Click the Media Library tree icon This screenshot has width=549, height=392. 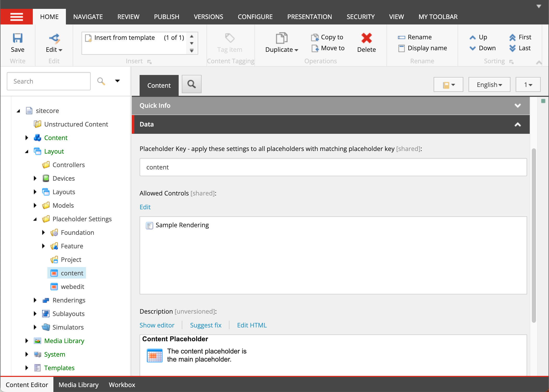(38, 341)
